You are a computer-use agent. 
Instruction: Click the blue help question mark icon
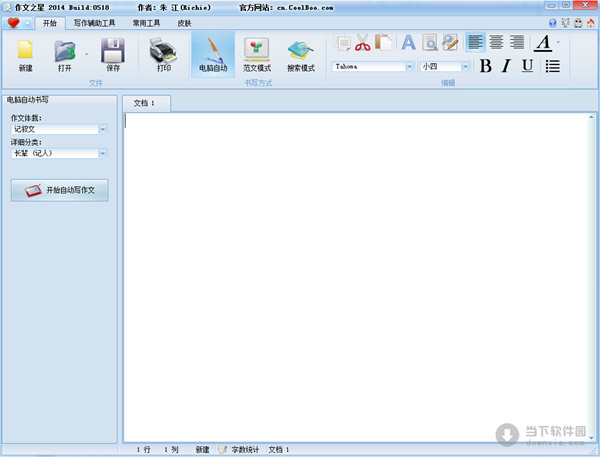point(553,23)
